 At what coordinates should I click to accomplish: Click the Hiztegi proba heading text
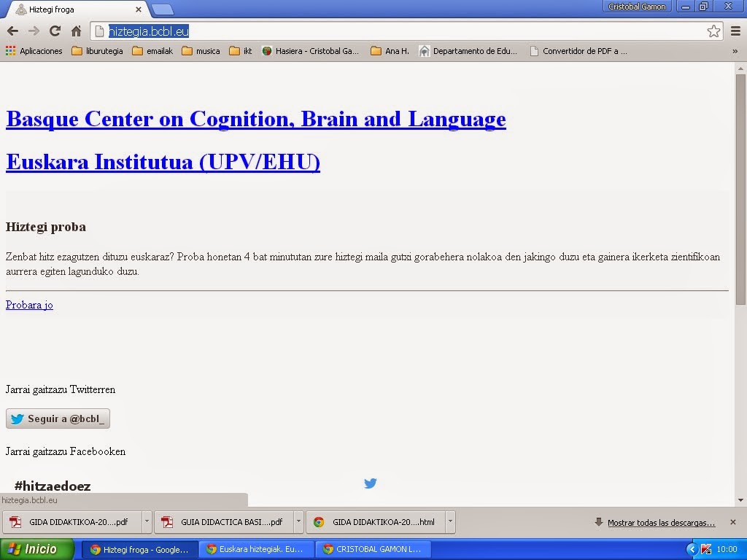(x=46, y=227)
